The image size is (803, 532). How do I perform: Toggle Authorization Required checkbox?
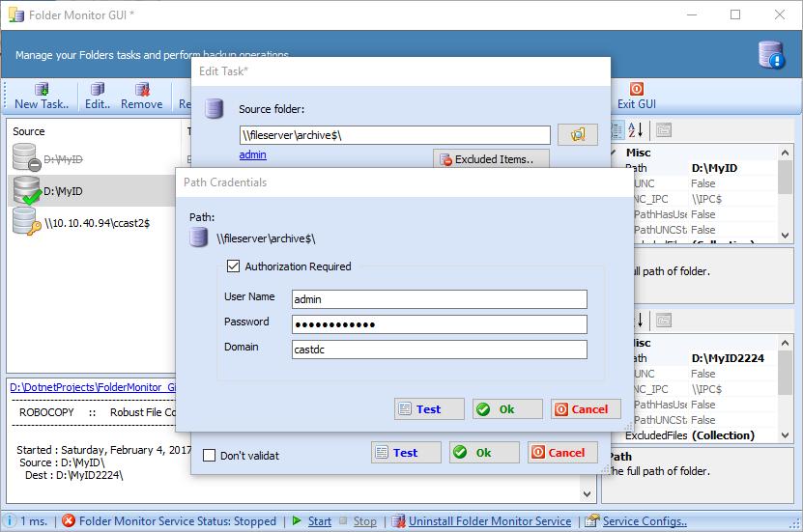233,266
